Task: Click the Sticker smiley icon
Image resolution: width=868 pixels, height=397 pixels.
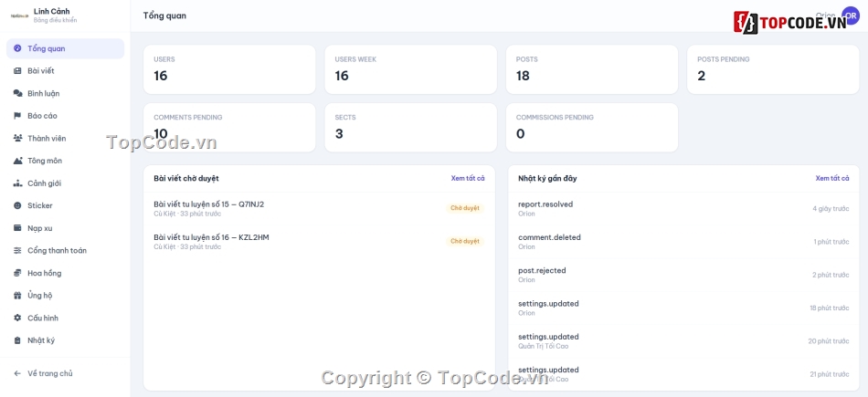Action: (17, 205)
